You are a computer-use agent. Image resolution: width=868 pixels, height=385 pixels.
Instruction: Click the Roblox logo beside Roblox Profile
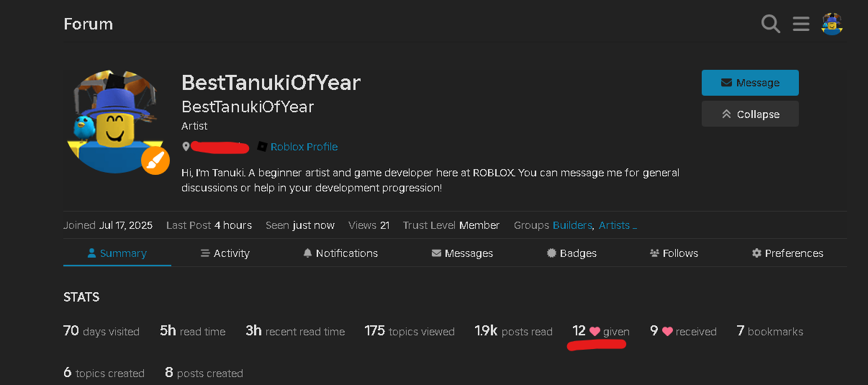tap(262, 147)
